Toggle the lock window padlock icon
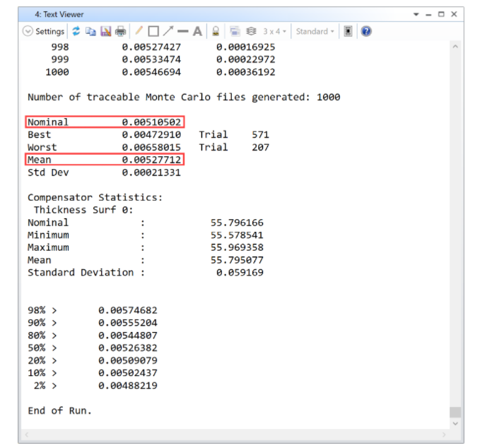 coord(216,31)
